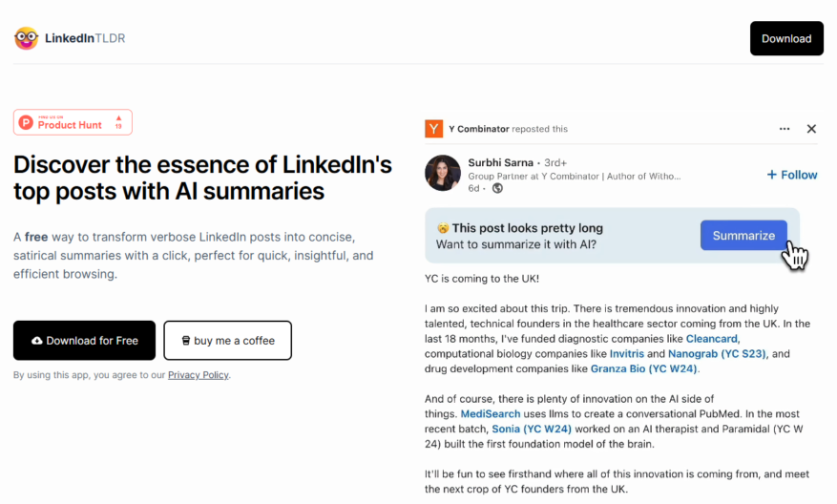Click the Download button in header

(x=786, y=38)
